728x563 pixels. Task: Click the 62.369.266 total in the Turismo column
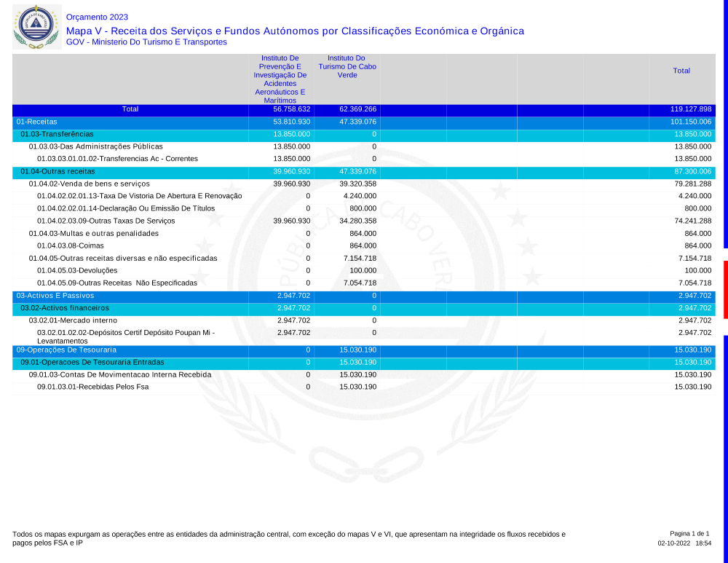[357, 109]
